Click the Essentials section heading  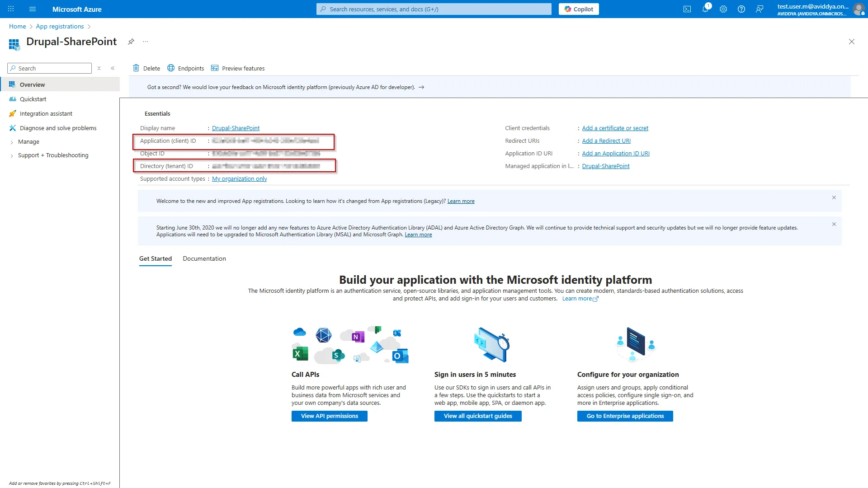(157, 113)
